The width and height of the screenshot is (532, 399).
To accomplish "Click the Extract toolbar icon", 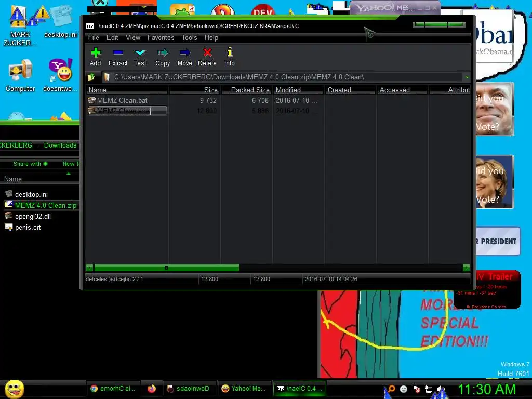I will 118,57.
